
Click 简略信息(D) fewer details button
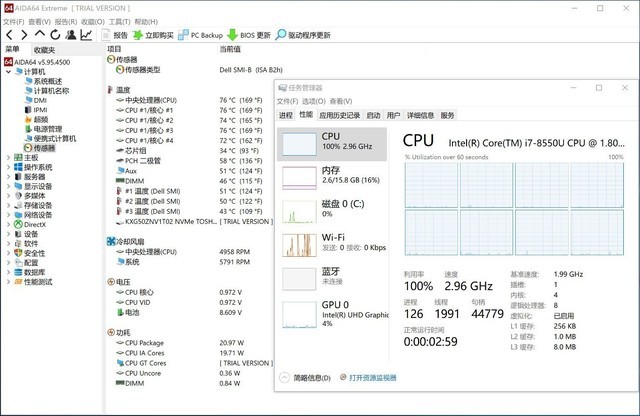[305, 378]
